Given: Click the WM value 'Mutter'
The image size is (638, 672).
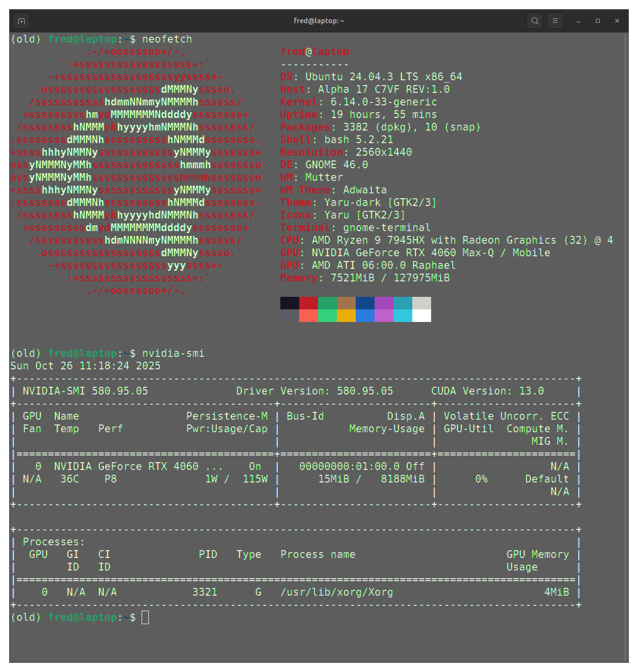Looking at the screenshot, I should click(324, 177).
